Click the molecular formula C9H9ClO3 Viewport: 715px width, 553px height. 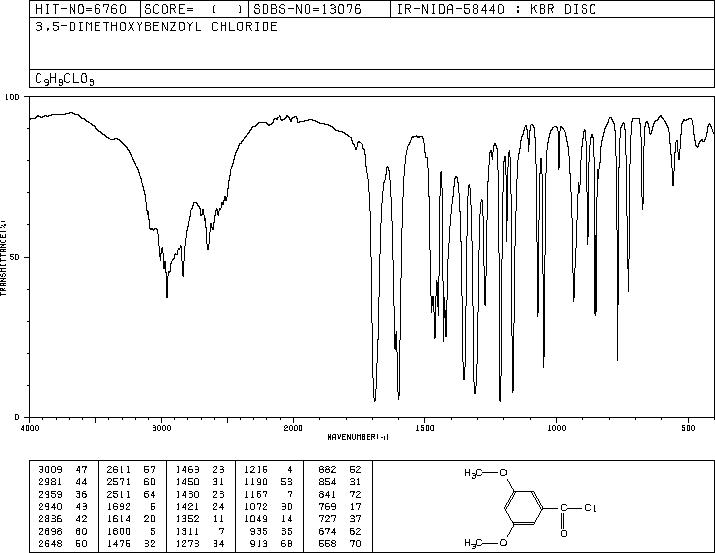click(65, 79)
